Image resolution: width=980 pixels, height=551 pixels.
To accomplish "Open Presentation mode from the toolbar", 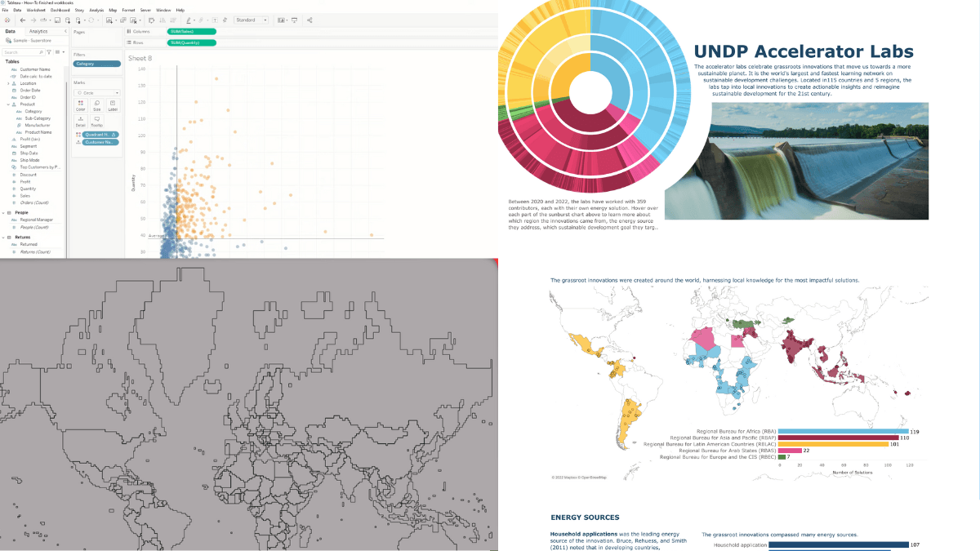I will tap(292, 20).
